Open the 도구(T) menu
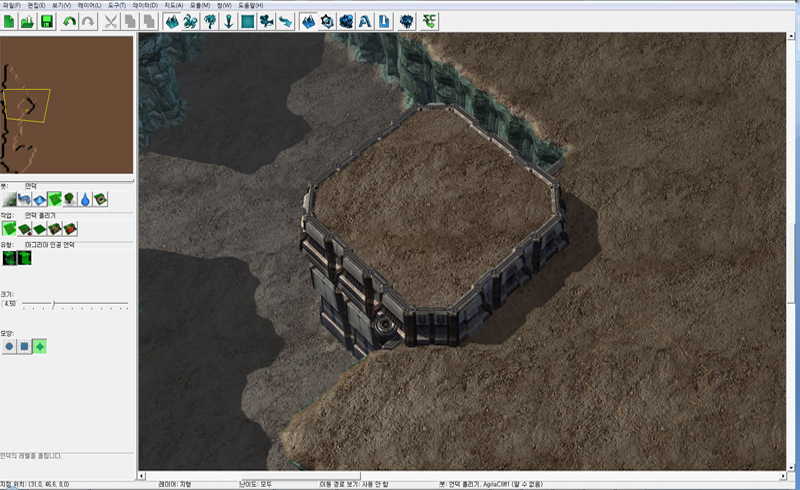Image resolution: width=800 pixels, height=490 pixels. coord(117,5)
